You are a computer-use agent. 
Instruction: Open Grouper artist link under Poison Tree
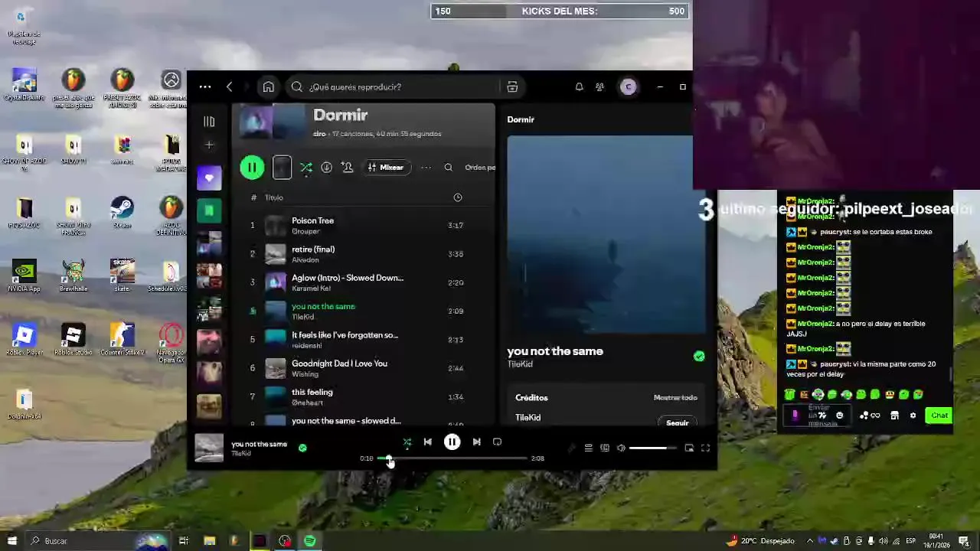click(x=305, y=231)
